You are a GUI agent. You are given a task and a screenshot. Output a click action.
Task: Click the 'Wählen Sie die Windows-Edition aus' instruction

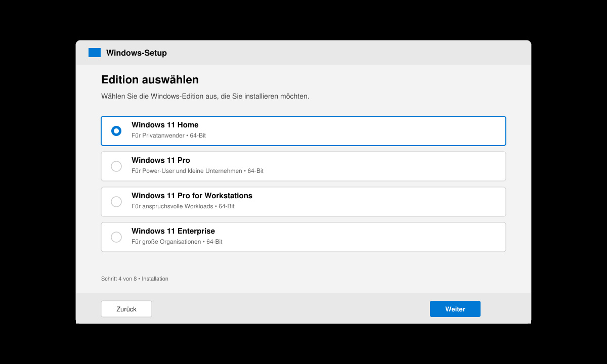(x=205, y=96)
